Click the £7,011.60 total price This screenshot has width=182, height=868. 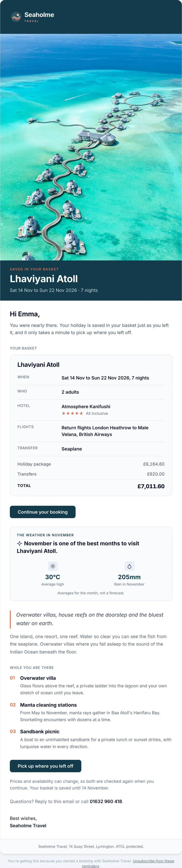click(151, 486)
